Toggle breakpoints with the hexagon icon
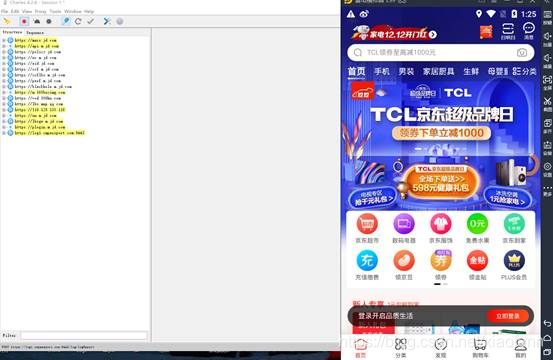 [49, 22]
